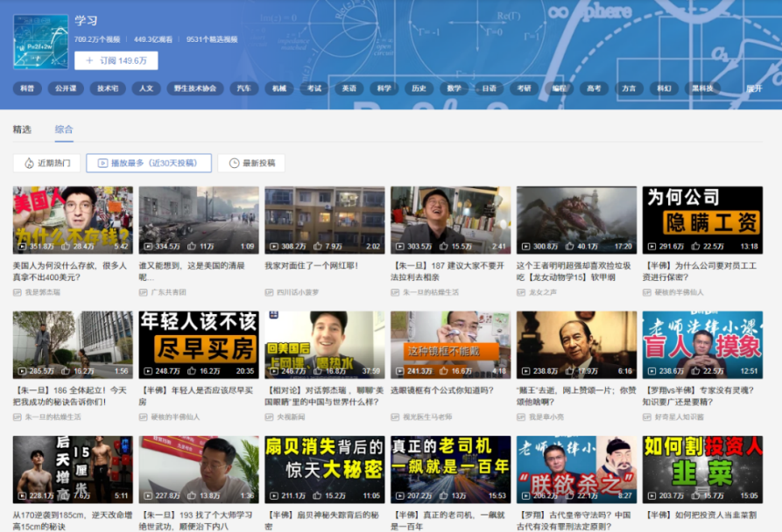Open the 这种镜框不能戴 thumbnail
This screenshot has width=782, height=532.
tap(450, 345)
